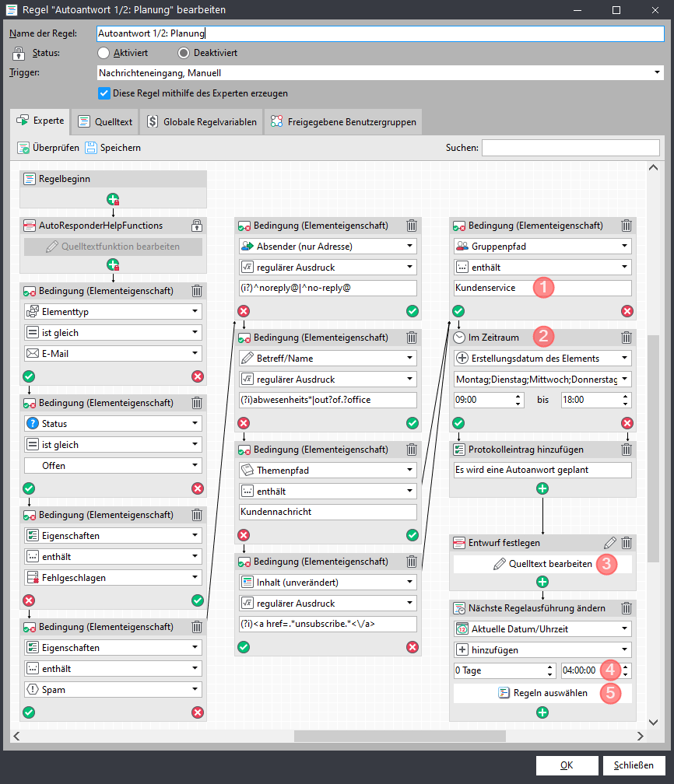
Task: Delete the Themenpfad condition block
Action: pyautogui.click(x=412, y=450)
